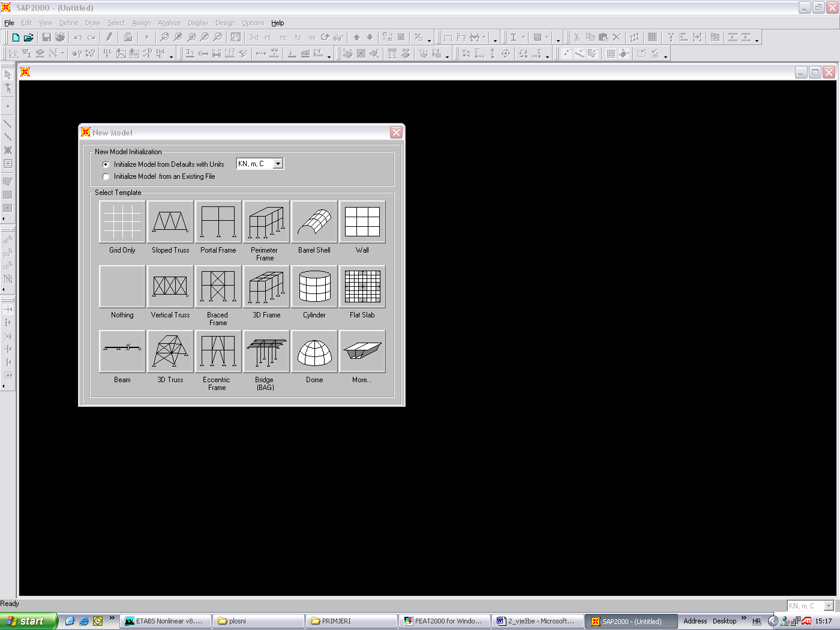Open the Select menu
Screen dimensions: 840x630
pos(116,23)
